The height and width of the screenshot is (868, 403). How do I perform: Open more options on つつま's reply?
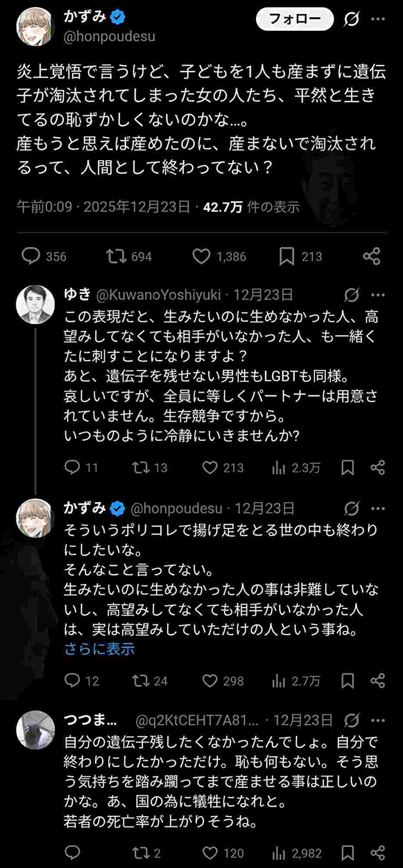coord(378,720)
